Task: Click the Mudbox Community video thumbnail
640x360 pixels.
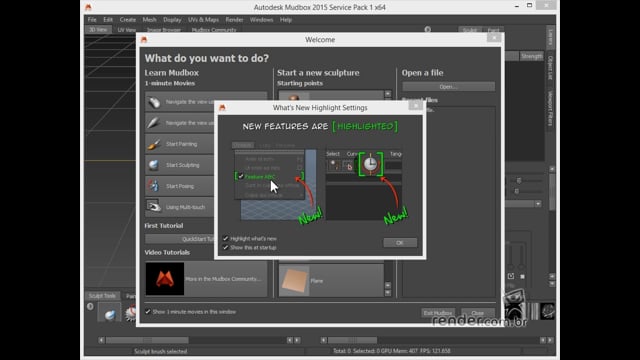Action: point(165,279)
